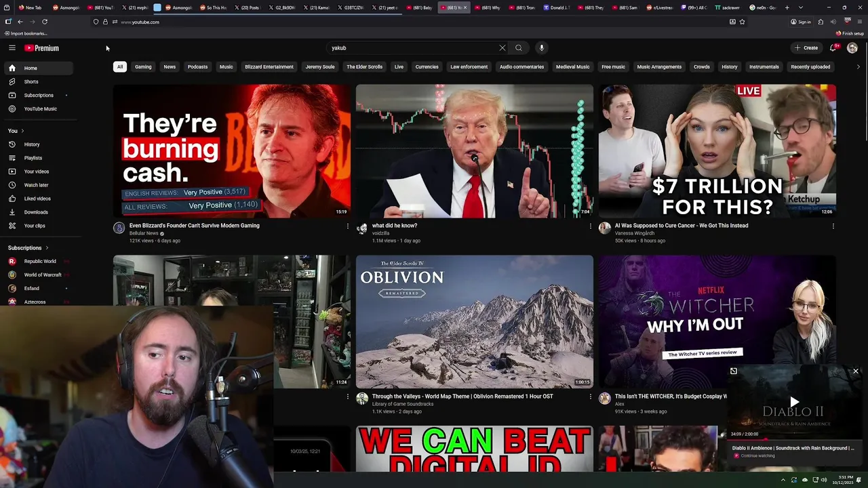The width and height of the screenshot is (868, 488).
Task: Select the Medieval Music chip
Action: point(573,66)
